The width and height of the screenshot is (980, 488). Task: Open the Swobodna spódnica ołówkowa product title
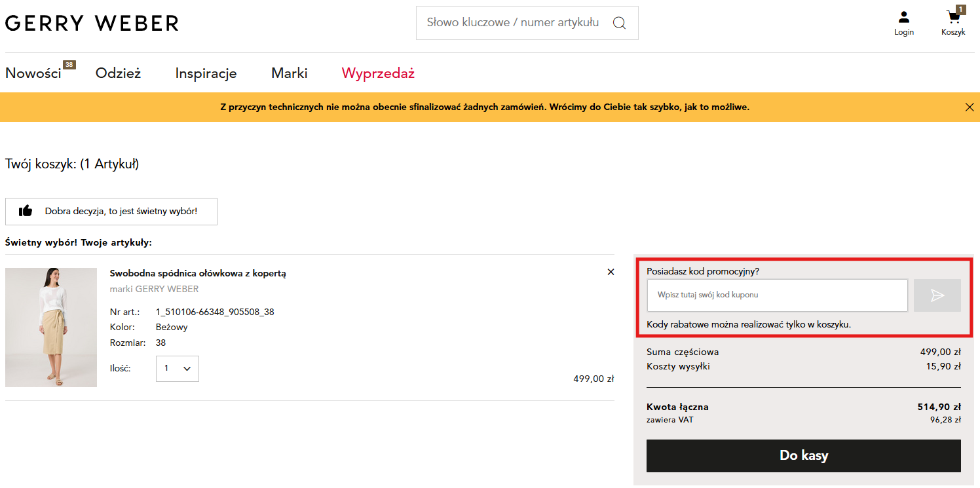click(198, 273)
